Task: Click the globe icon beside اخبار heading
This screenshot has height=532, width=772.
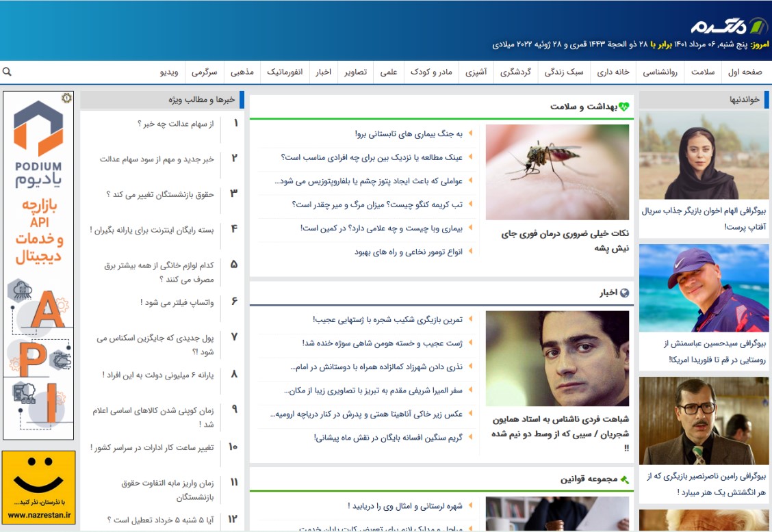Action: tap(624, 293)
